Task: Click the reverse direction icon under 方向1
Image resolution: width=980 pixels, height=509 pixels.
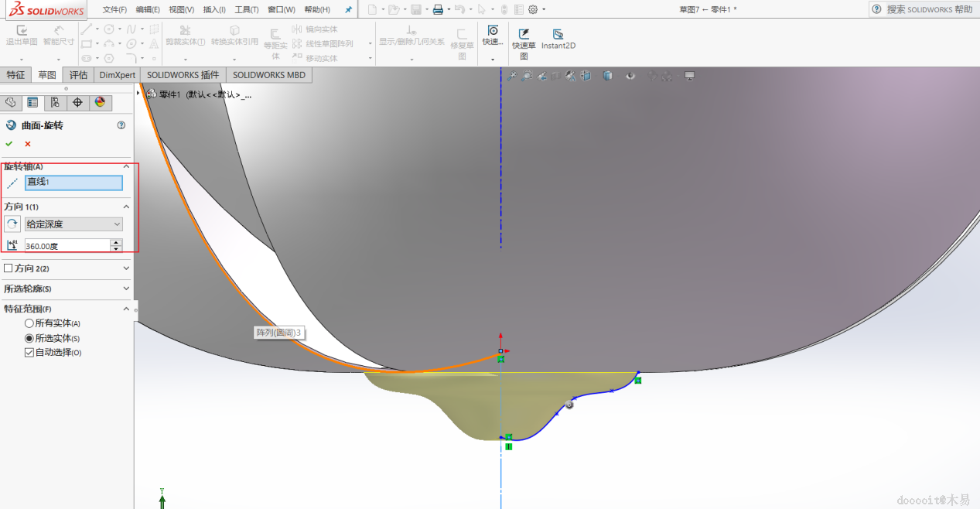Action: point(12,224)
